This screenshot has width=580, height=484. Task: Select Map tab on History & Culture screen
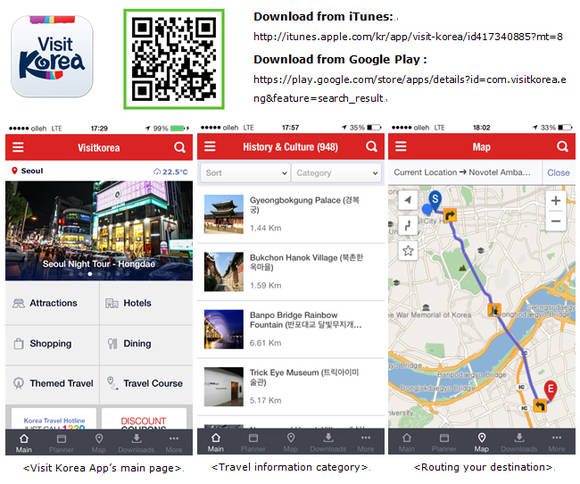291,442
